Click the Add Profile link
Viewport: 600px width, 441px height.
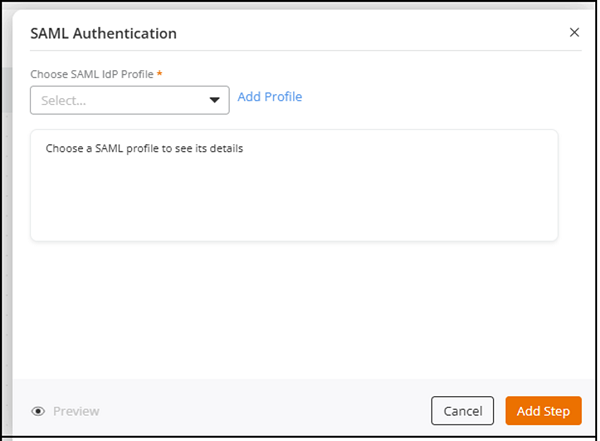pos(270,97)
